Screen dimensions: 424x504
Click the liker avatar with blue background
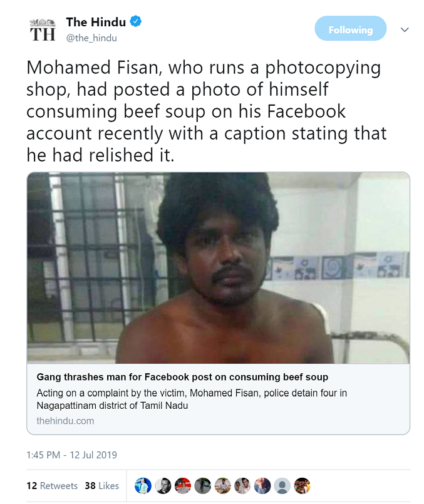tap(143, 486)
